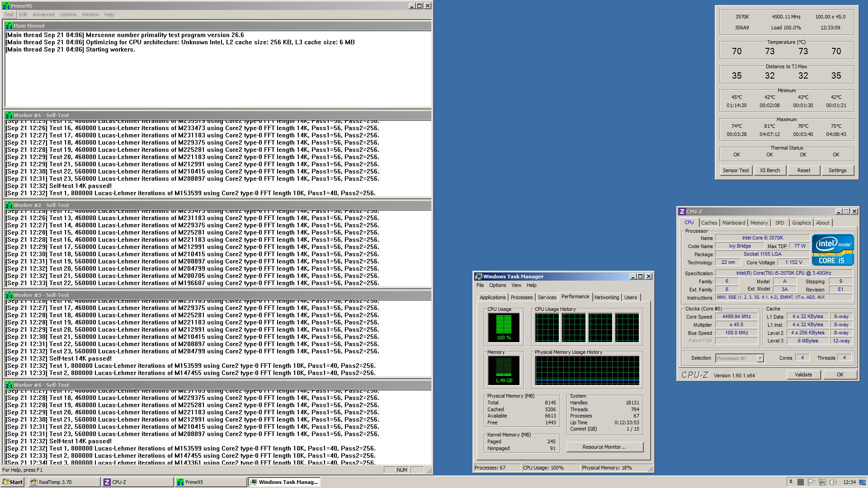Select the Mainboard tab in CPU-Z
The width and height of the screenshot is (868, 488).
click(734, 223)
